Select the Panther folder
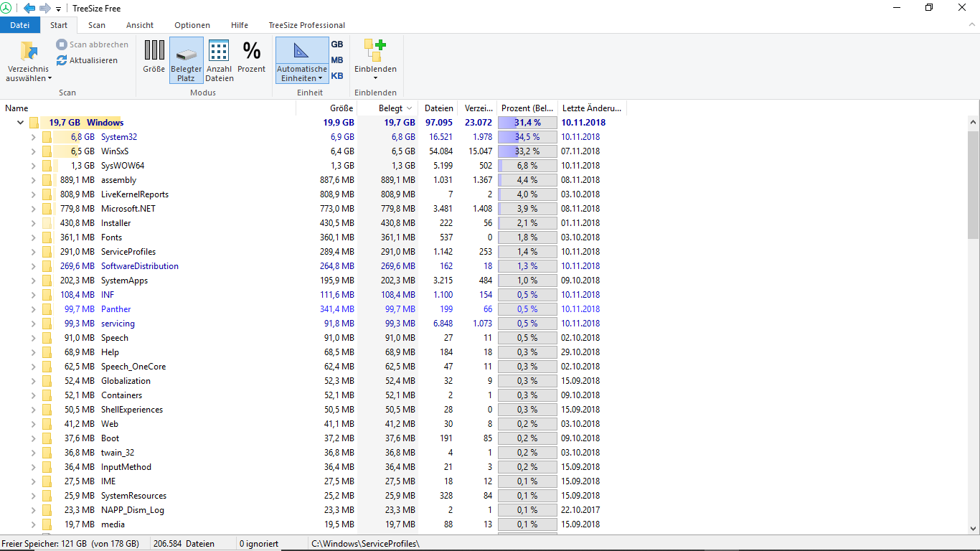This screenshot has height=551, width=980. click(116, 309)
